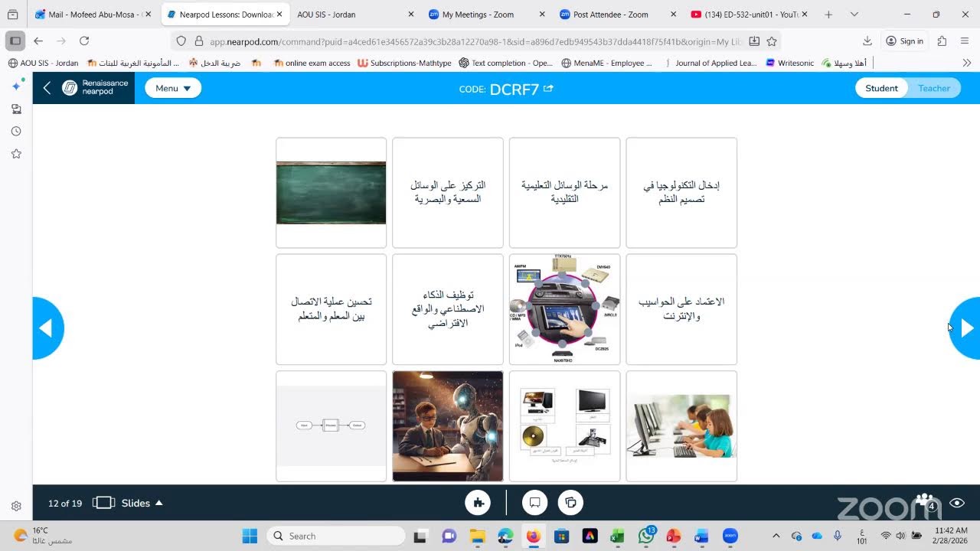Open a new browser tab

(828, 15)
